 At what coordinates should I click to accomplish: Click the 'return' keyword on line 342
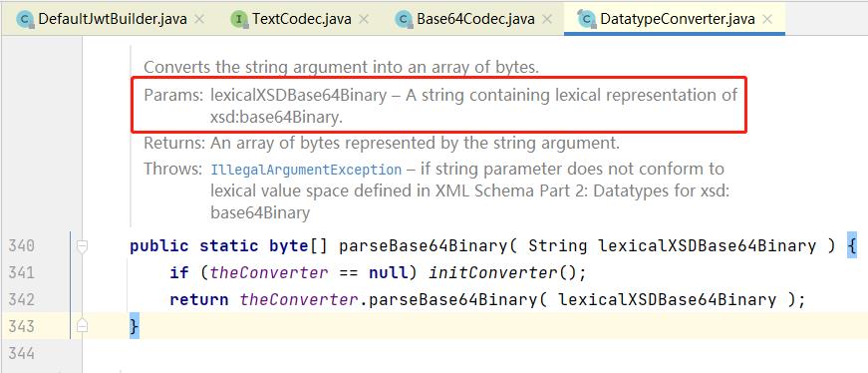(198, 299)
